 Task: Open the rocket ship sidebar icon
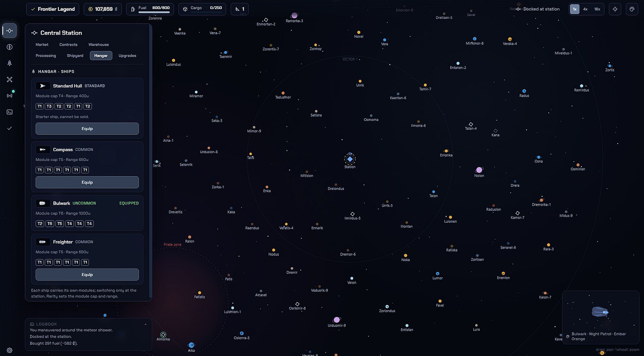(9, 63)
